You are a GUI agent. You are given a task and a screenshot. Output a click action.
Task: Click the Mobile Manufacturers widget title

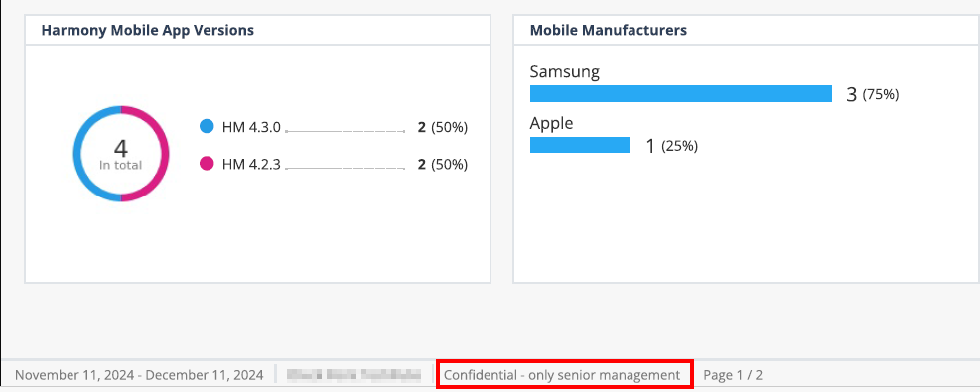point(608,30)
